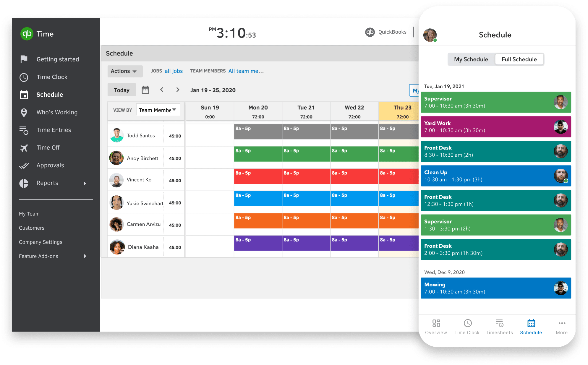Viewport: 588px width, 365px height.
Task: Click the Getting Started flag icon
Action: click(x=24, y=59)
